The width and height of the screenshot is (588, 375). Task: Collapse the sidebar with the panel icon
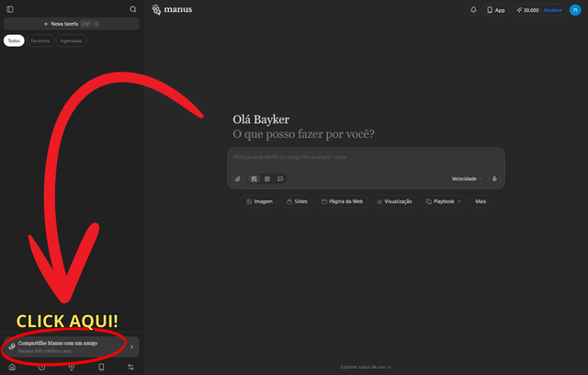10,9
